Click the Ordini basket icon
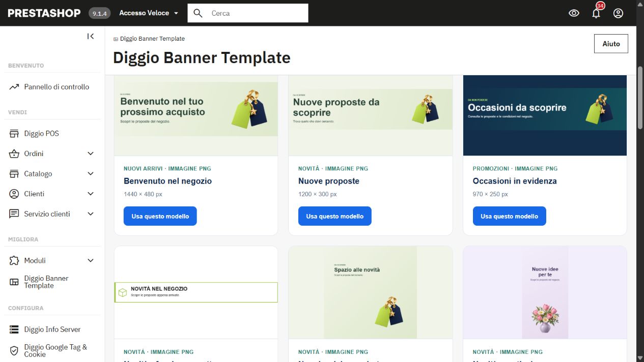Viewport: 644px width, 362px height. (x=14, y=154)
